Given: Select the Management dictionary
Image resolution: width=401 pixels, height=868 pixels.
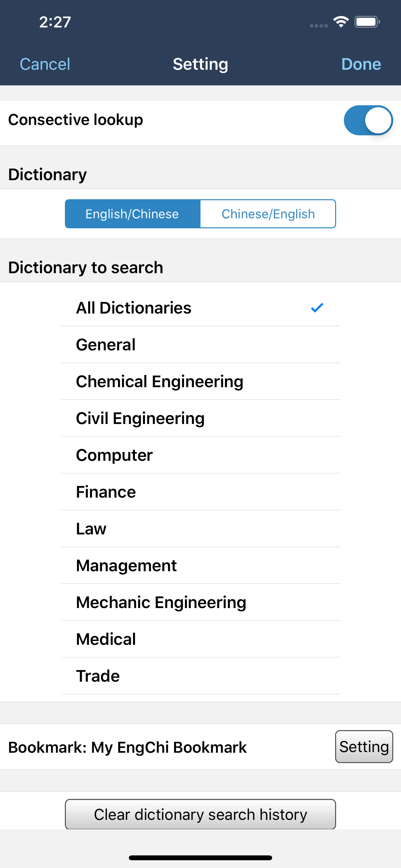Looking at the screenshot, I should (200, 565).
